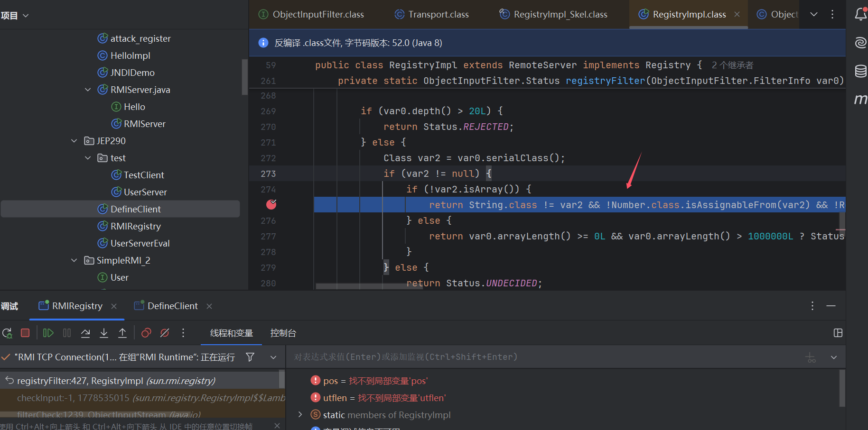Click the Step Over debugger button
The width and height of the screenshot is (868, 430).
[85, 333]
